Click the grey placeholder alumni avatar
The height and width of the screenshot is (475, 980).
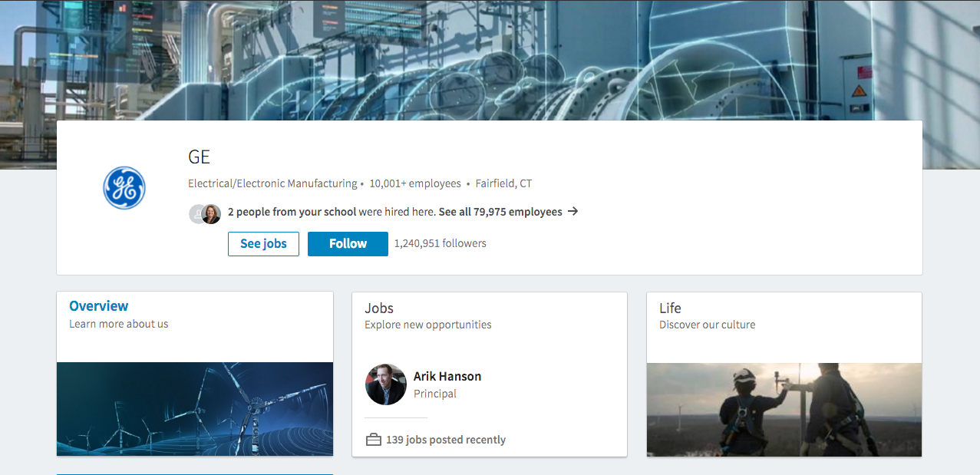click(x=195, y=214)
